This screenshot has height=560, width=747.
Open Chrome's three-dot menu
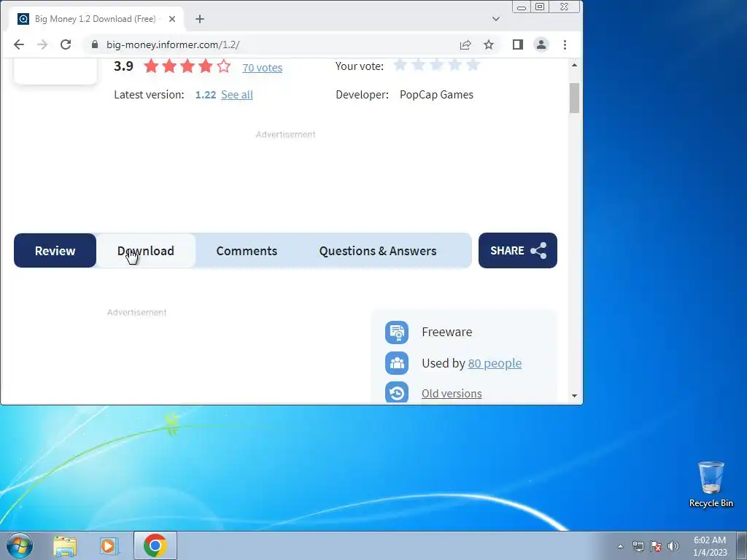pos(565,44)
